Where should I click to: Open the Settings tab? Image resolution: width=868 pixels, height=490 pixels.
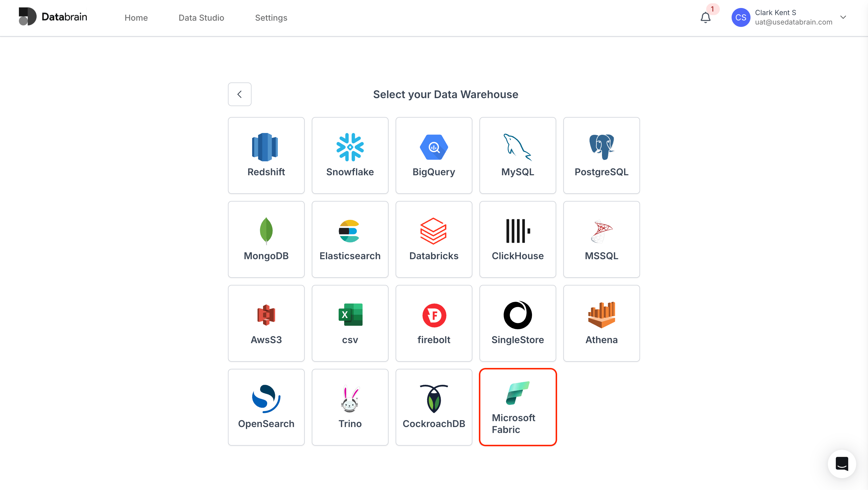[271, 18]
